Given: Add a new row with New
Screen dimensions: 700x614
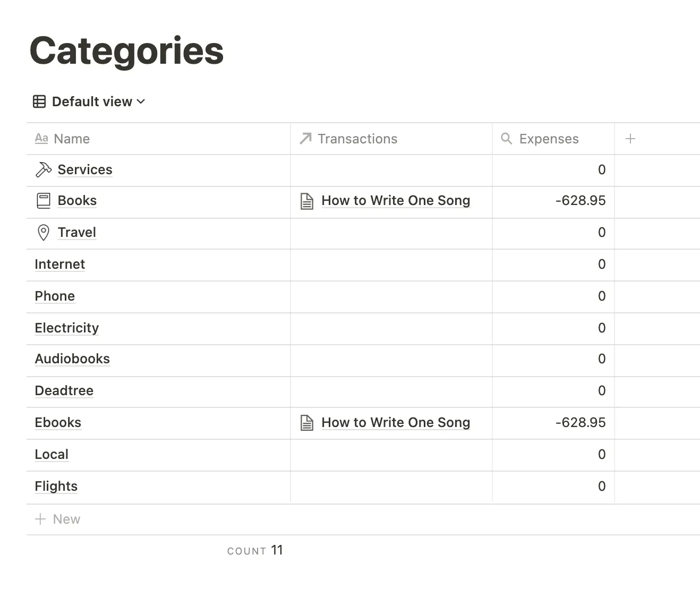Looking at the screenshot, I should pyautogui.click(x=57, y=519).
